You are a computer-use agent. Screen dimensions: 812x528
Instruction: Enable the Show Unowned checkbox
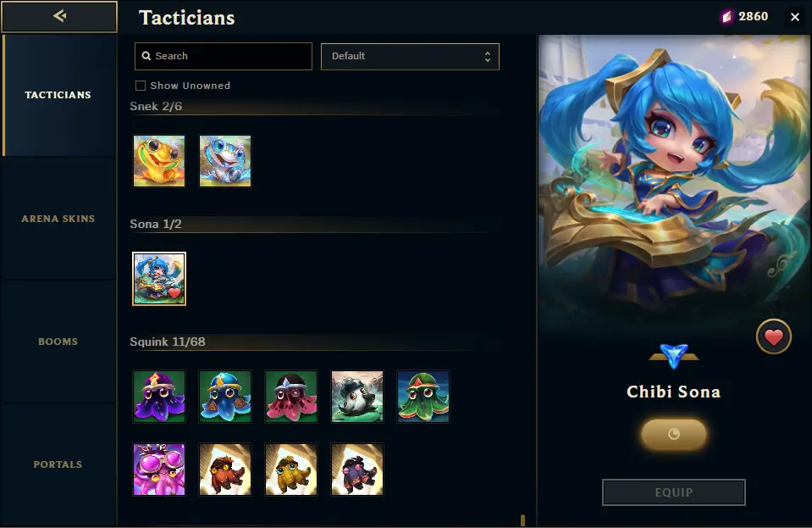click(141, 86)
